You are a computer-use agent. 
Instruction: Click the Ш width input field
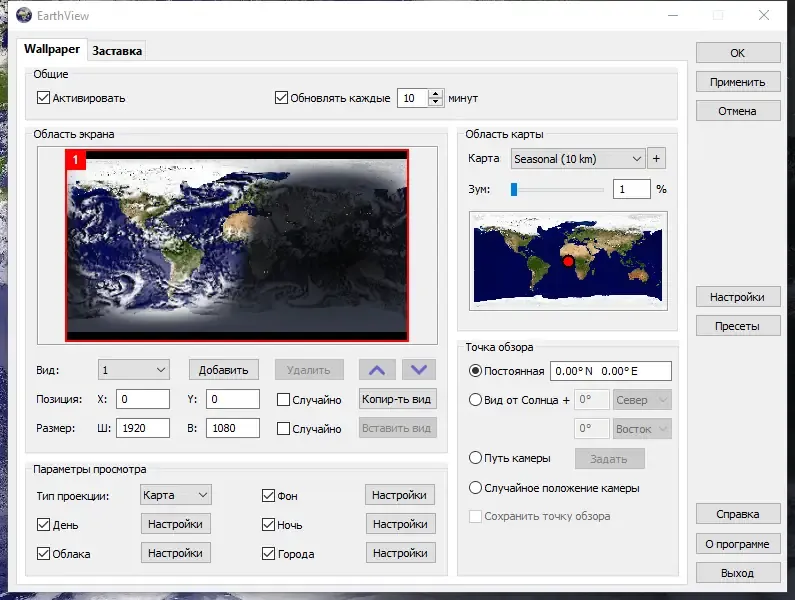click(x=142, y=428)
